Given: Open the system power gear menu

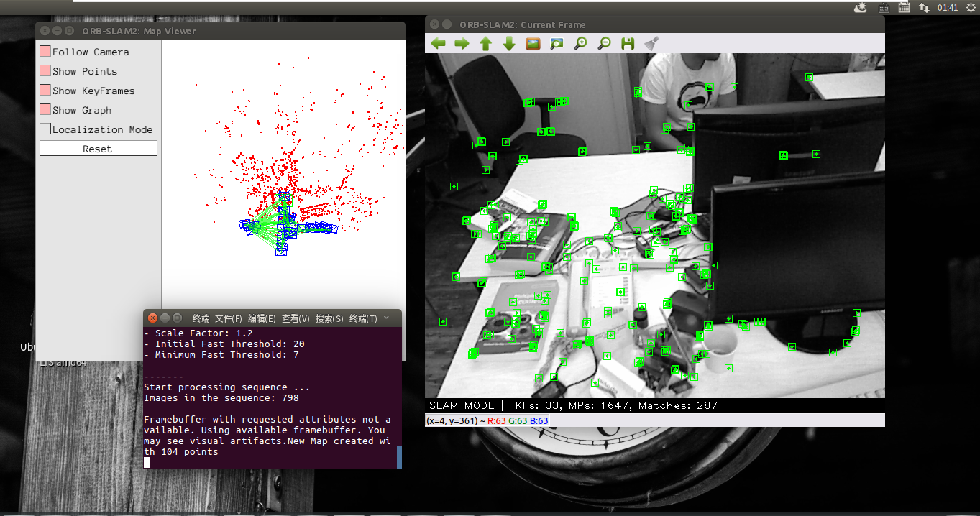Looking at the screenshot, I should [x=970, y=7].
